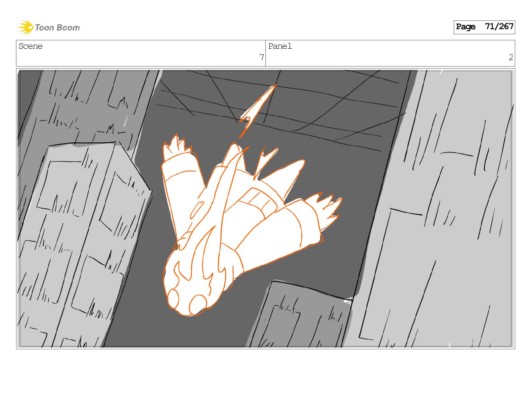Click the scene number 7
Viewport: 532px width, 411px height.
262,57
